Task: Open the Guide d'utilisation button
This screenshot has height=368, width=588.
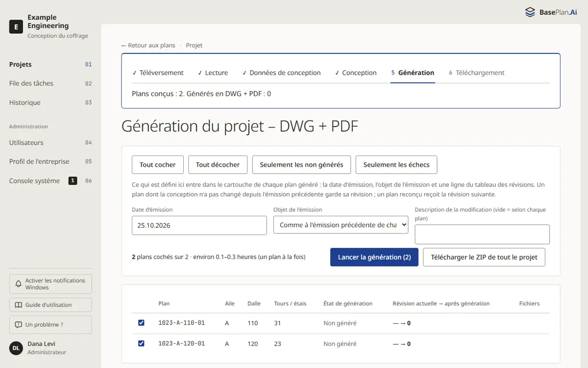Action: pos(50,305)
